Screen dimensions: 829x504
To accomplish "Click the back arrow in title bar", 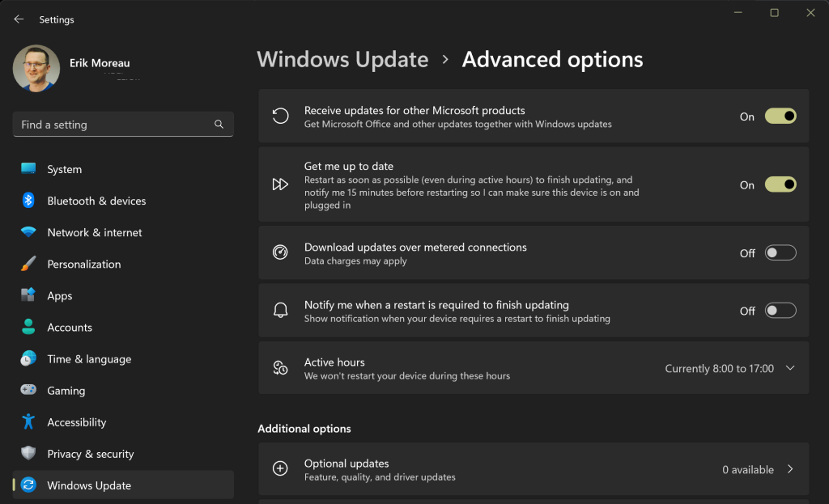I will click(x=19, y=19).
